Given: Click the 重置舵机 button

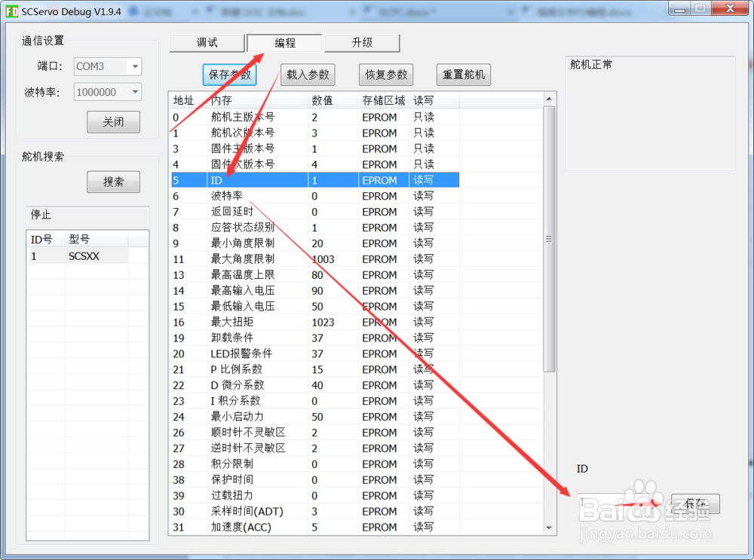Looking at the screenshot, I should click(463, 74).
